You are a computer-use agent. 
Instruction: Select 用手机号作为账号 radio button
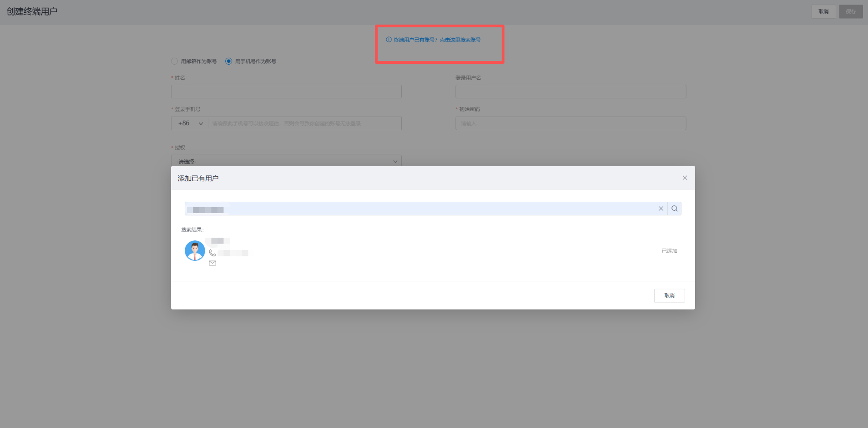[229, 61]
